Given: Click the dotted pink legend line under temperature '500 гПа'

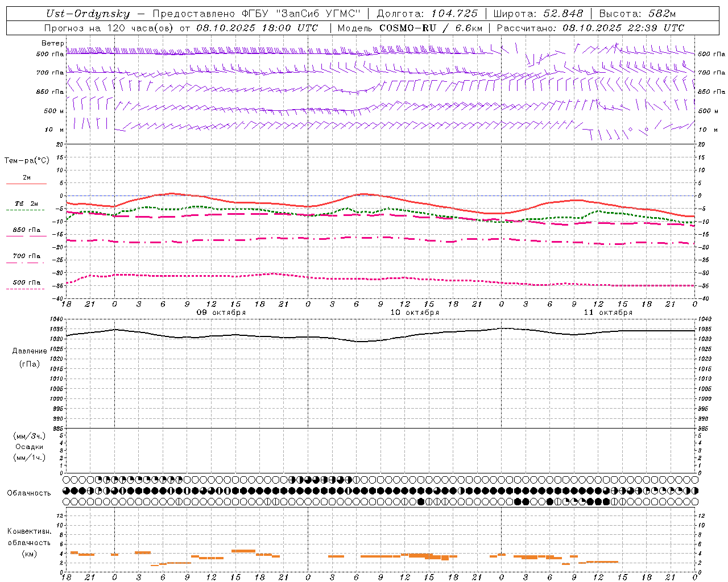Looking at the screenshot, I should (25, 289).
